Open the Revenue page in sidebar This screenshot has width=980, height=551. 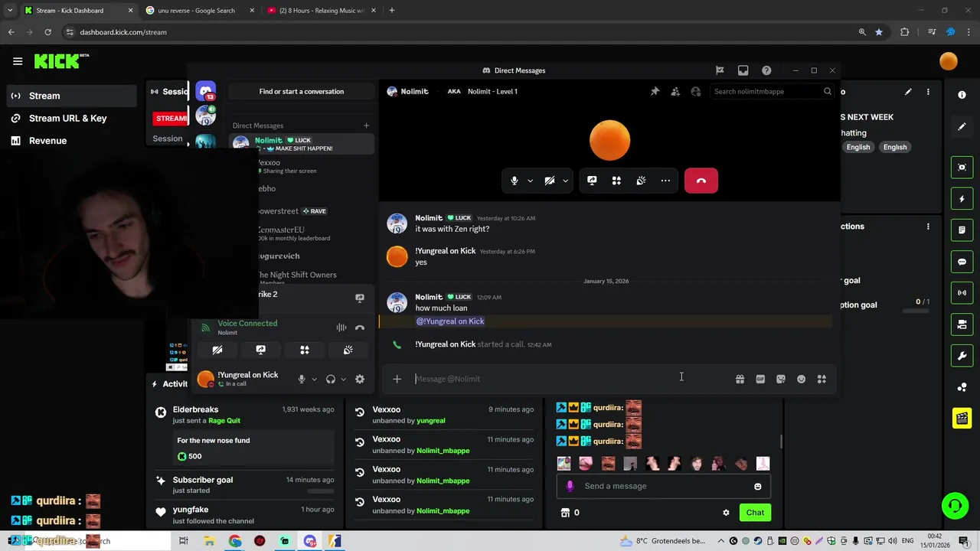47,141
